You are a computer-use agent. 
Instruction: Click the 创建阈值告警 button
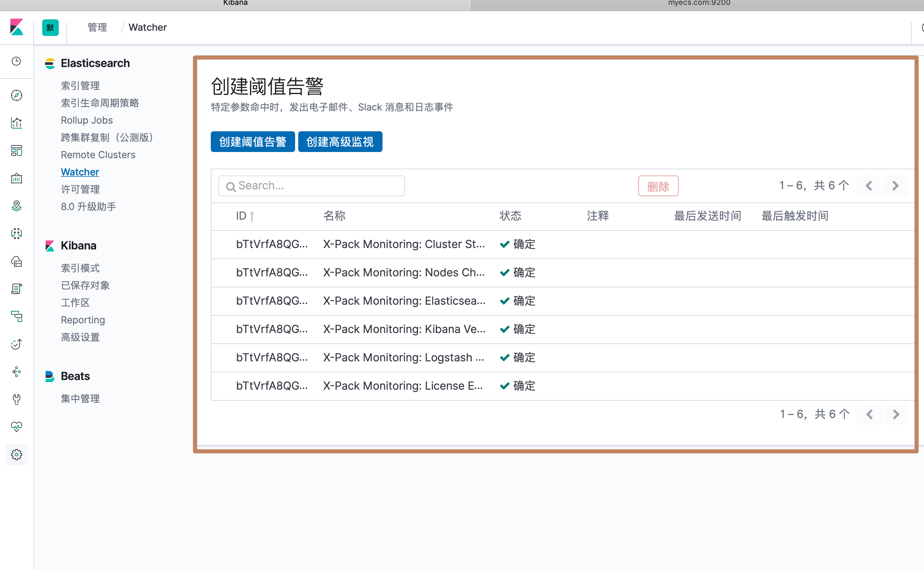point(253,142)
